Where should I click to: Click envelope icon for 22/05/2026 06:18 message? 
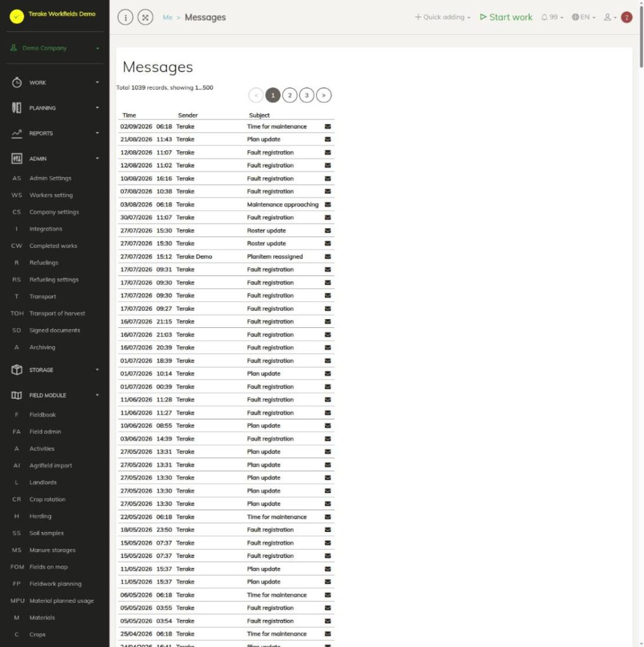click(328, 517)
